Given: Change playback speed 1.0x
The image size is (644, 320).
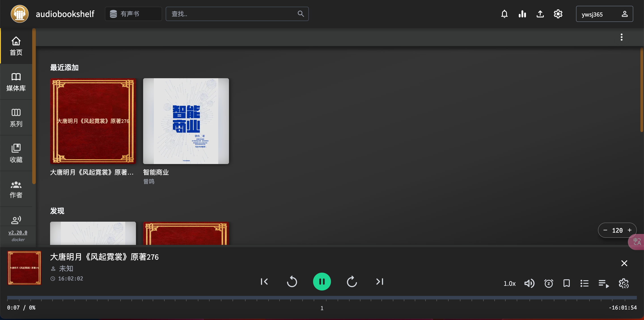Looking at the screenshot, I should [509, 284].
